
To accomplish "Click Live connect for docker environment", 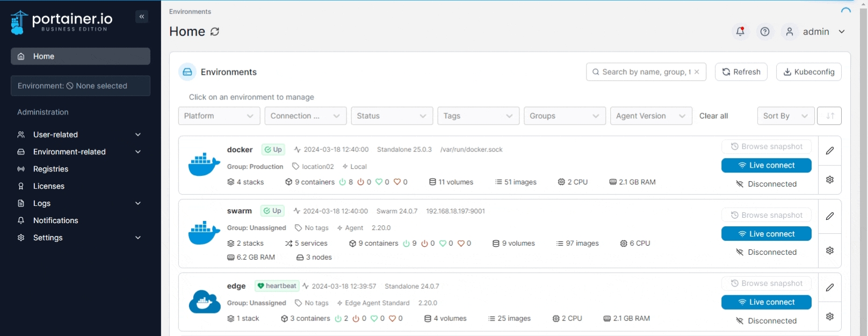I will click(766, 166).
